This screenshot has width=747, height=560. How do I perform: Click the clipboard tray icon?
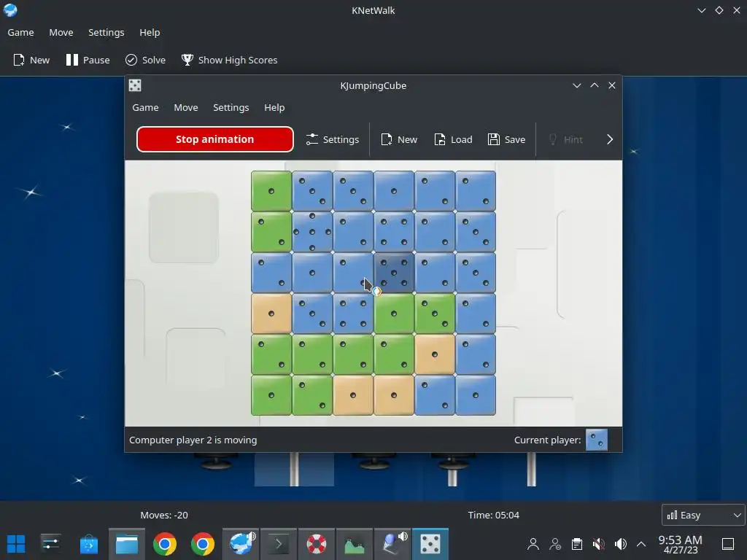577,544
